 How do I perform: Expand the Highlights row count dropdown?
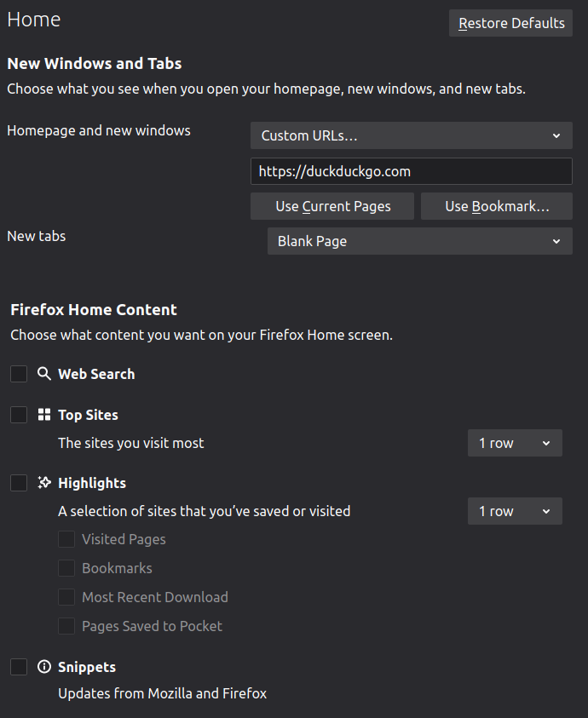click(x=515, y=511)
